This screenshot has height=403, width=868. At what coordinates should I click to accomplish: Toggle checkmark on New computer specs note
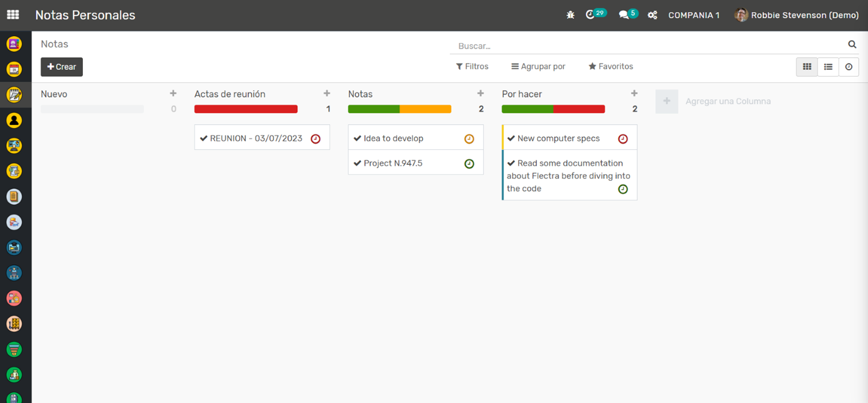point(511,139)
